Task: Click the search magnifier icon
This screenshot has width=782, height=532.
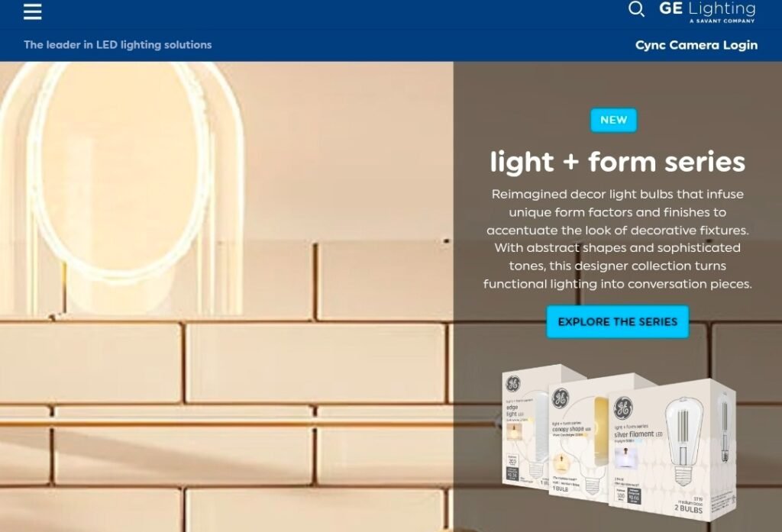Action: [x=636, y=9]
